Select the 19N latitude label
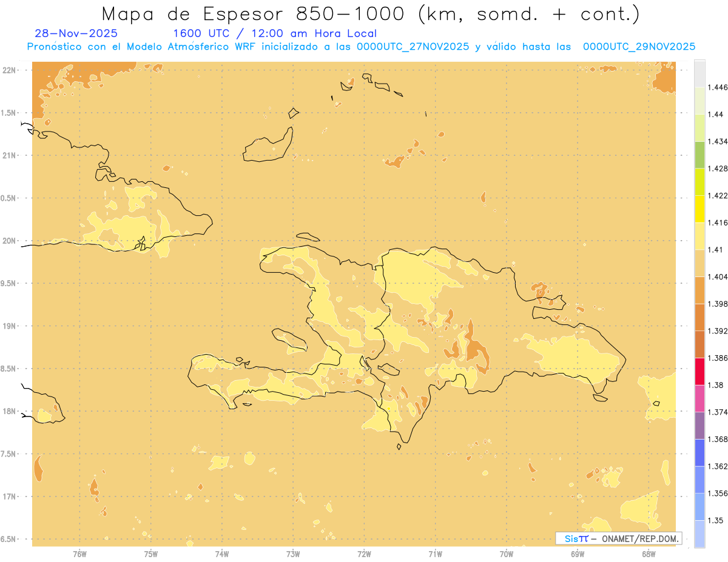This screenshot has width=728, height=562. click(x=9, y=326)
